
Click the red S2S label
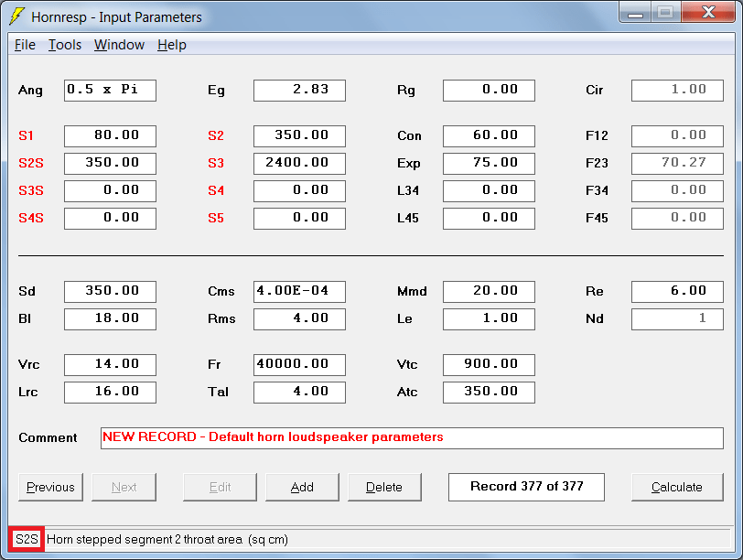coord(31,164)
